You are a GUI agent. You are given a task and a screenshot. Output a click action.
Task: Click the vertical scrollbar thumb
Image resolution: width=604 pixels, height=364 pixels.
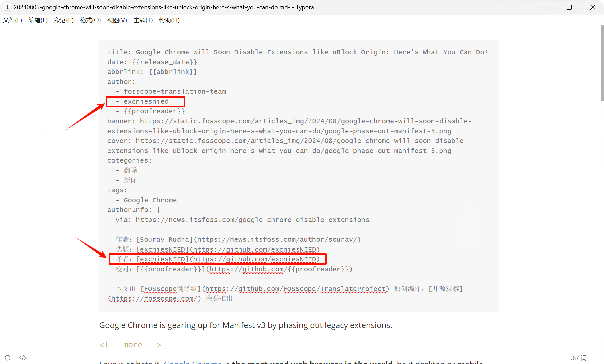(x=602, y=63)
